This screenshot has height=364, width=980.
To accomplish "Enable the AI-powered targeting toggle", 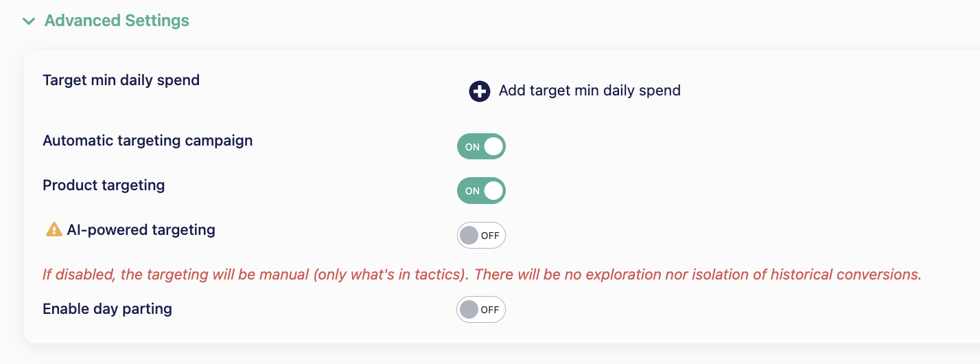I will 481,236.
